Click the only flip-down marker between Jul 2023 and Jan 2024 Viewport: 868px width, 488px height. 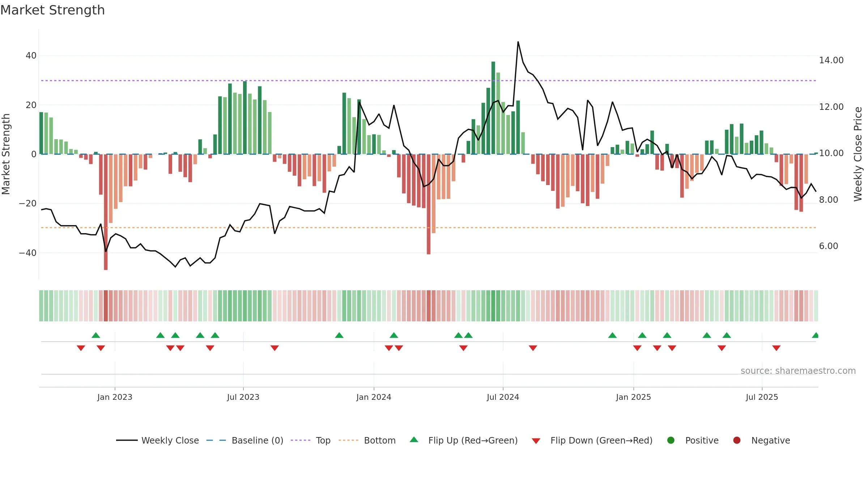[x=275, y=348]
